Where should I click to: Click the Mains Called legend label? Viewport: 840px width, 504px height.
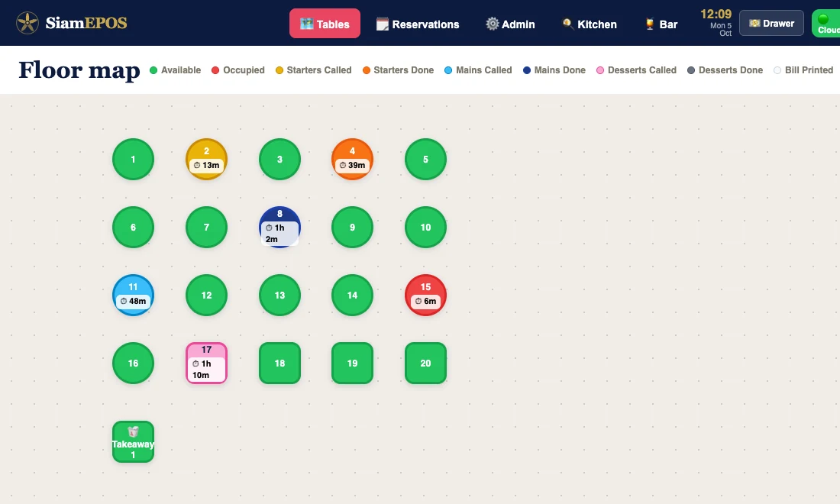(483, 70)
